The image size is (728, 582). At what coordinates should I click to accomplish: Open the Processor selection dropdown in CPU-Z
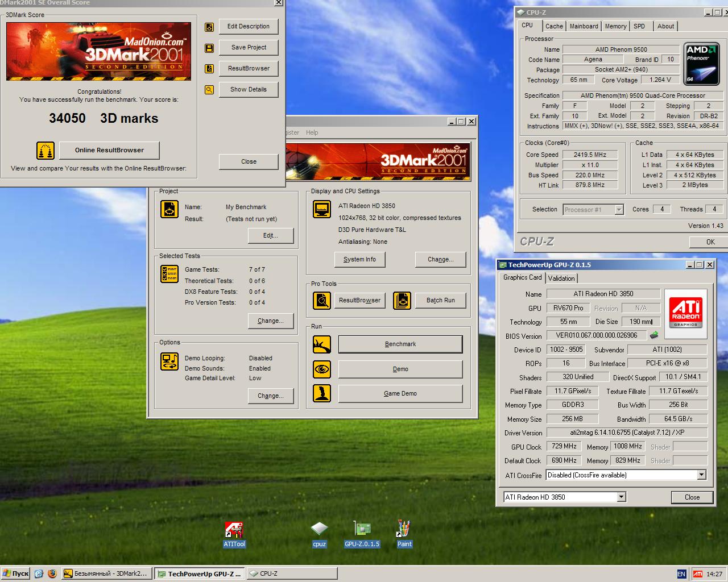coord(619,210)
